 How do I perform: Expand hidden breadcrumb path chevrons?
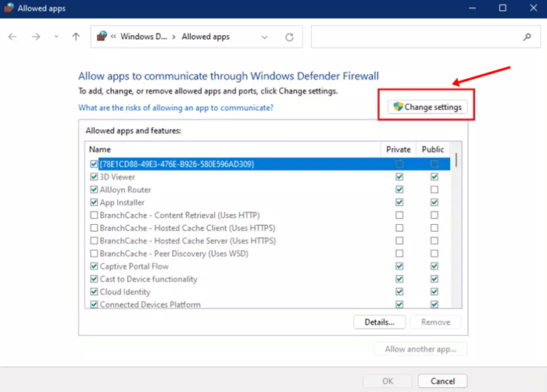pyautogui.click(x=114, y=37)
